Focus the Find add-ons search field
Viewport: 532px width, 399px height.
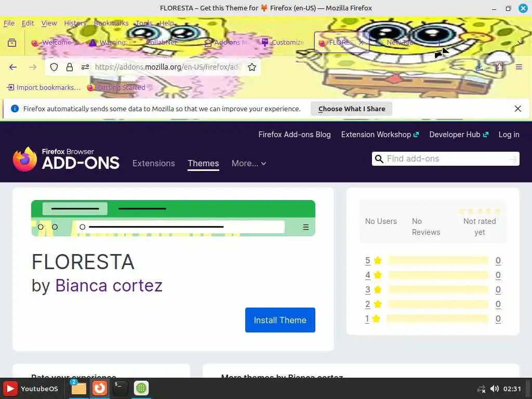[x=446, y=159]
